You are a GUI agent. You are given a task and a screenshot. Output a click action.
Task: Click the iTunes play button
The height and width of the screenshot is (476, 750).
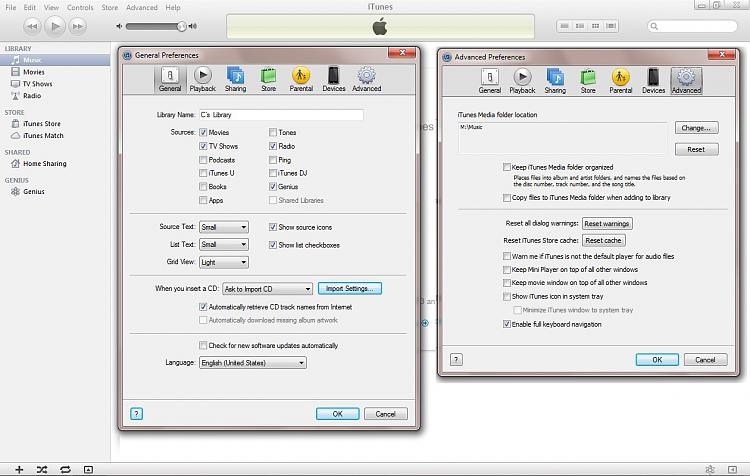[x=55, y=26]
